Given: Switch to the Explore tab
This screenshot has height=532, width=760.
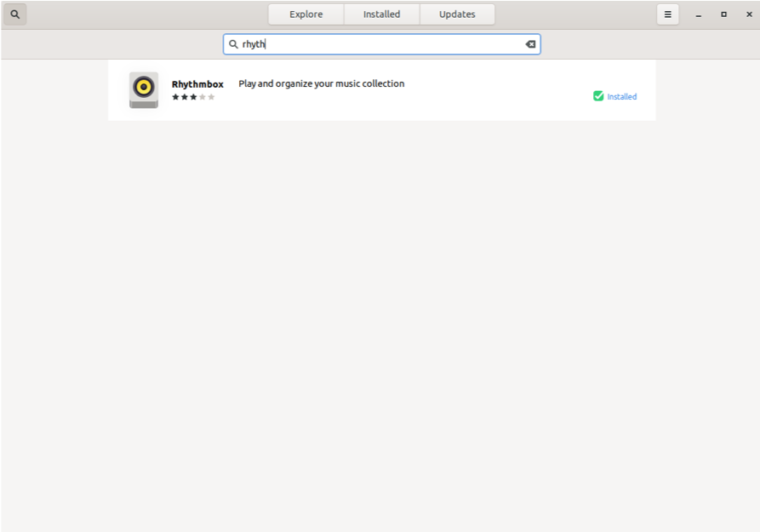Looking at the screenshot, I should click(306, 14).
